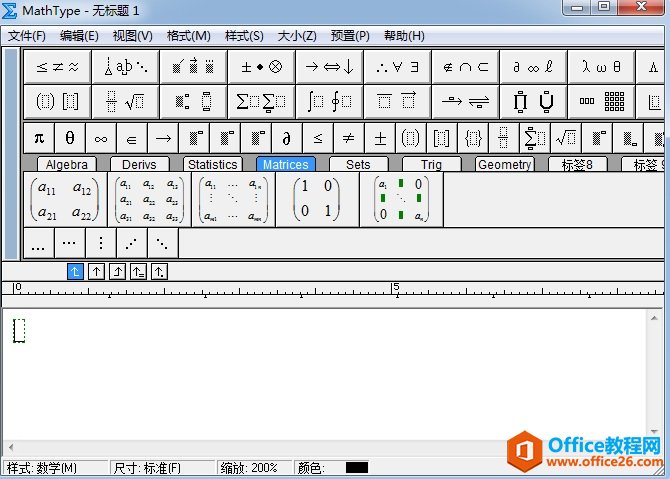This screenshot has width=670, height=479.
Task: Insert the pi symbol from small bar
Action: [39, 138]
